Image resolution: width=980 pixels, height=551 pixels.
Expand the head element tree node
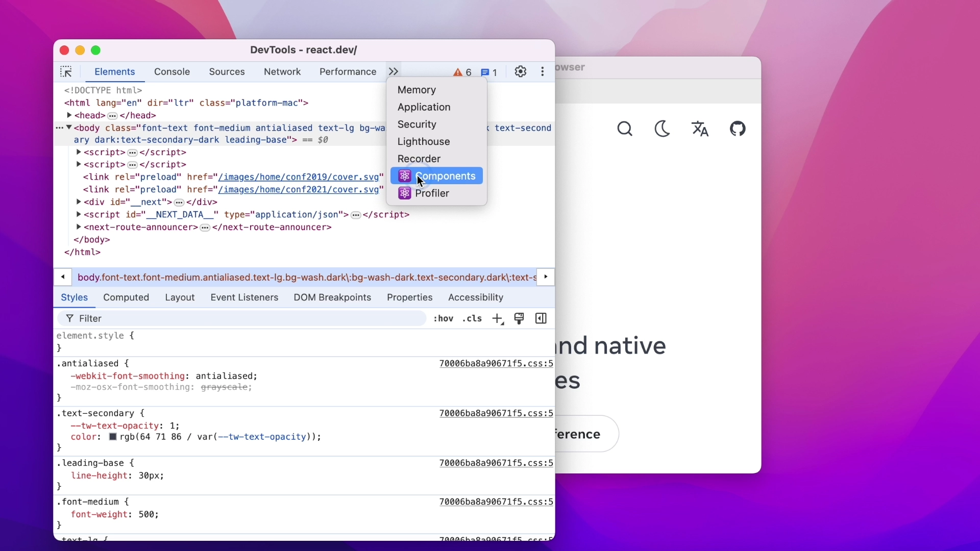pyautogui.click(x=70, y=115)
